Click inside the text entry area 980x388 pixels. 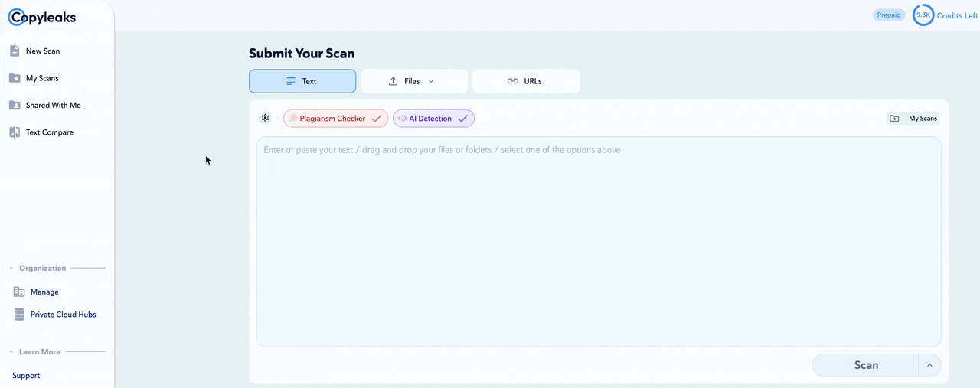click(599, 241)
